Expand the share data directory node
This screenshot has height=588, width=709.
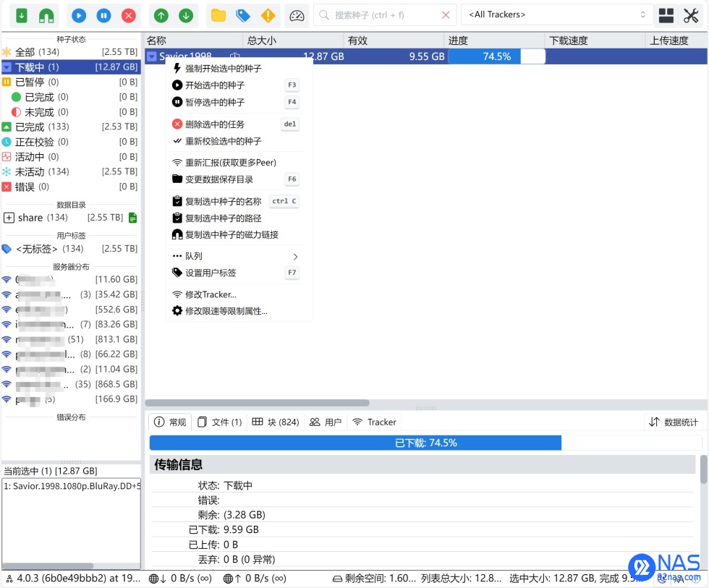(x=9, y=218)
